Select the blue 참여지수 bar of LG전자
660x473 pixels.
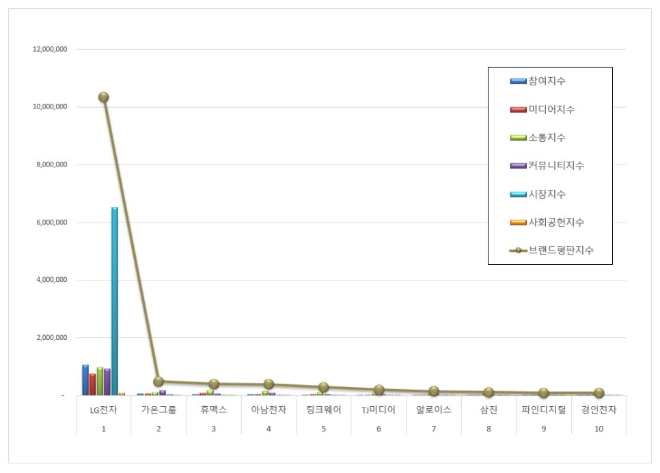[x=85, y=380]
